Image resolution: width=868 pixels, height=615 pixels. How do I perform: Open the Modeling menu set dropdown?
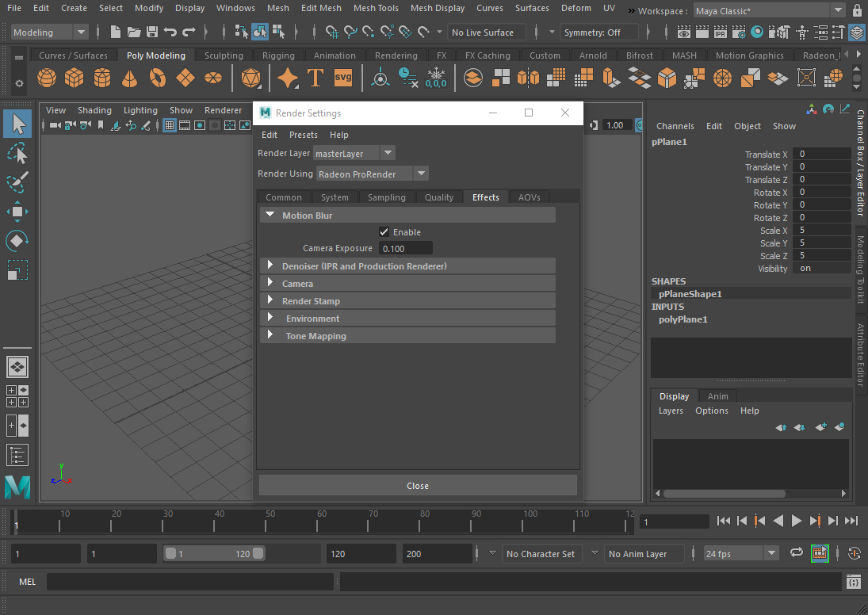click(x=49, y=32)
